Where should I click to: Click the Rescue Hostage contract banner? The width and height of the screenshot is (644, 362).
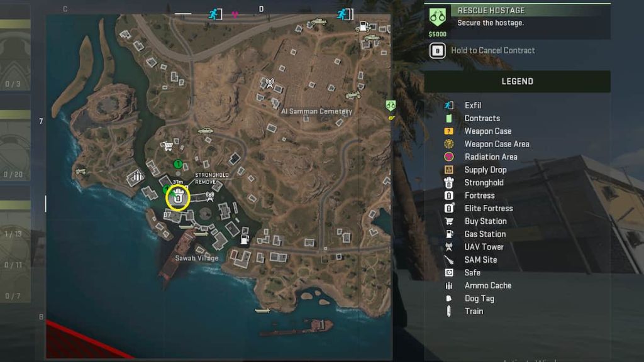[517, 21]
